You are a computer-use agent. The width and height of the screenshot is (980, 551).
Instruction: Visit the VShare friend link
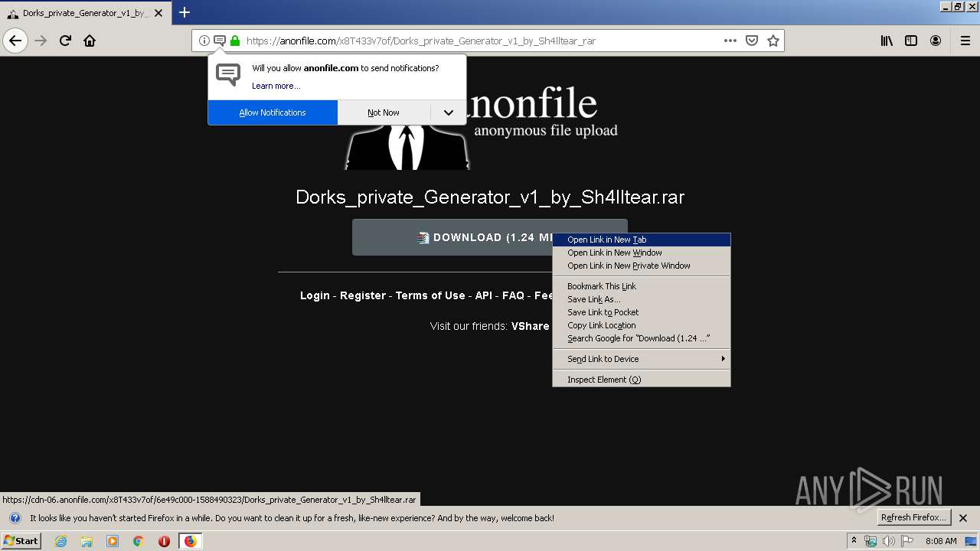[531, 326]
